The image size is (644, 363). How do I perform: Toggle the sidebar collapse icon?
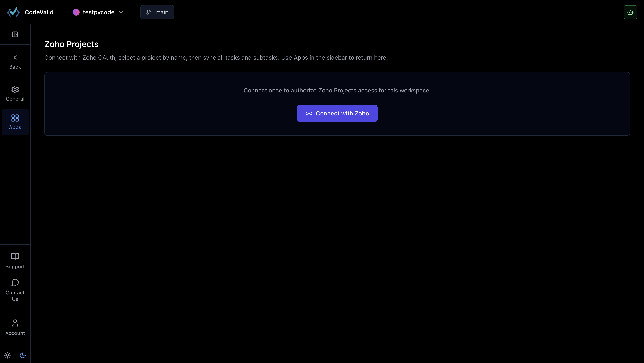tap(15, 34)
